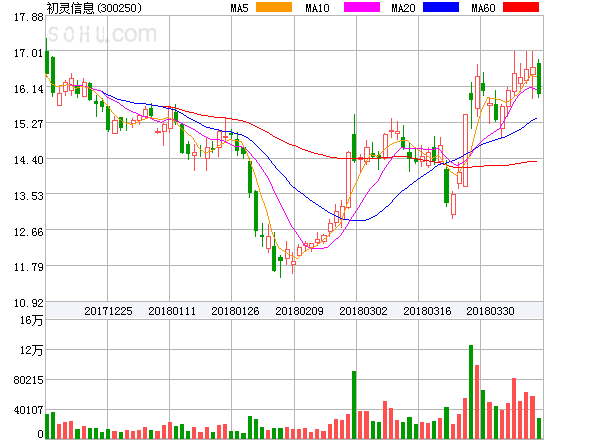Click the blue MA20 legend swatch
The height and width of the screenshot is (440, 600).
pyautogui.click(x=441, y=7)
